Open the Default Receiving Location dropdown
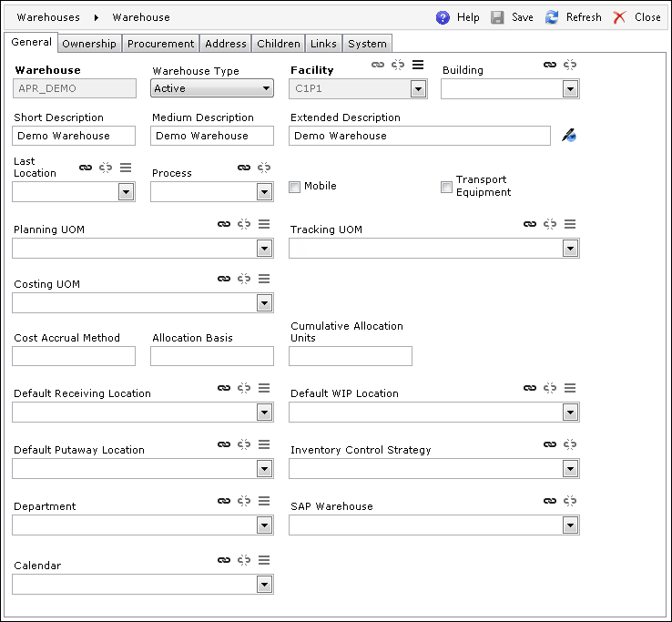Viewport: 672px width, 622px height. (264, 413)
